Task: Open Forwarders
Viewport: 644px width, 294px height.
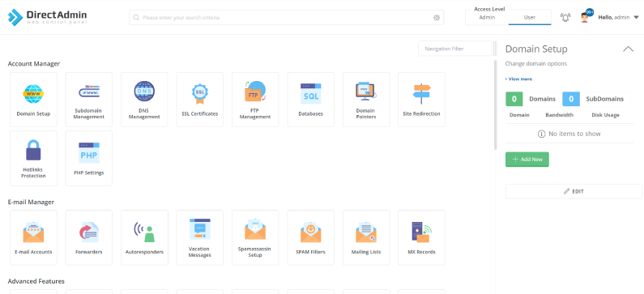Action: 89,237
